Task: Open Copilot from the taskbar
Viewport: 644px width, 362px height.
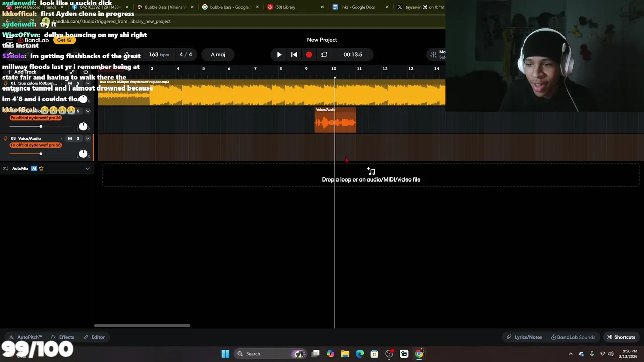Action: pos(330,354)
